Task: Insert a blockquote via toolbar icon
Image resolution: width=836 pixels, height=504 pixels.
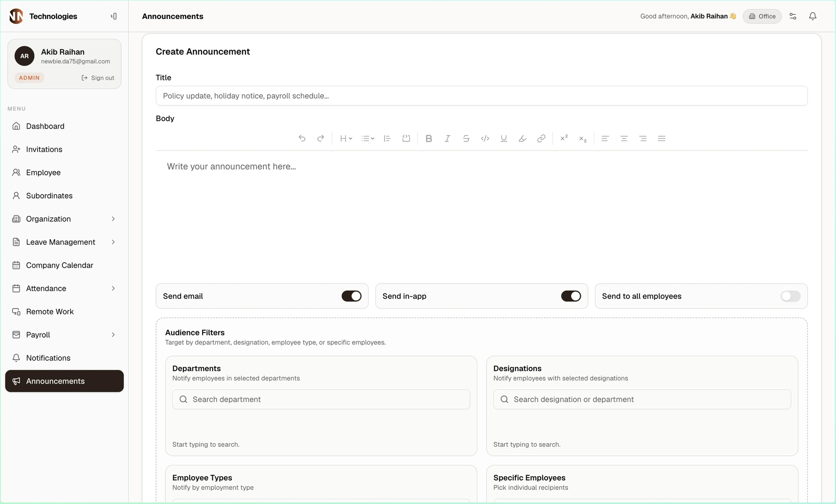Action: 387,138
